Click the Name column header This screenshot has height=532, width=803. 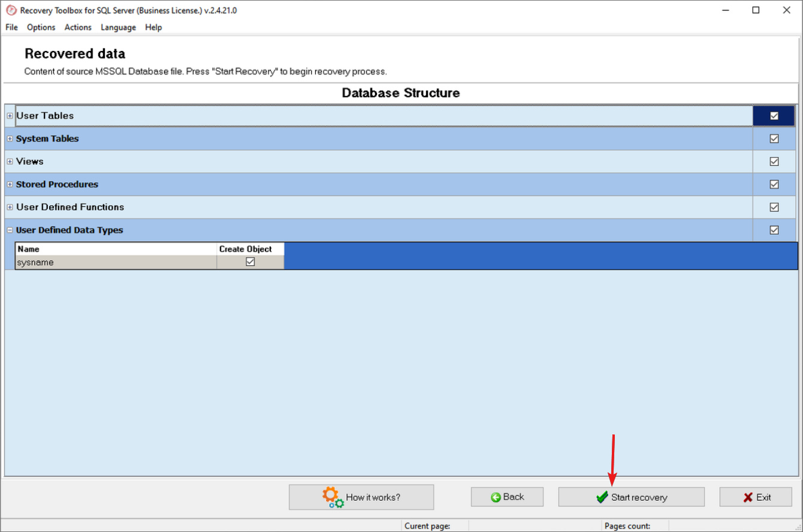coord(116,249)
